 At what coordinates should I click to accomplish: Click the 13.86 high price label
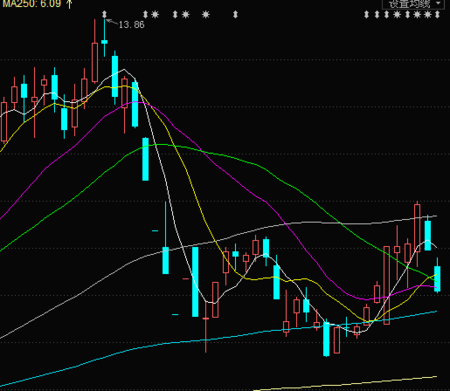click(x=132, y=25)
